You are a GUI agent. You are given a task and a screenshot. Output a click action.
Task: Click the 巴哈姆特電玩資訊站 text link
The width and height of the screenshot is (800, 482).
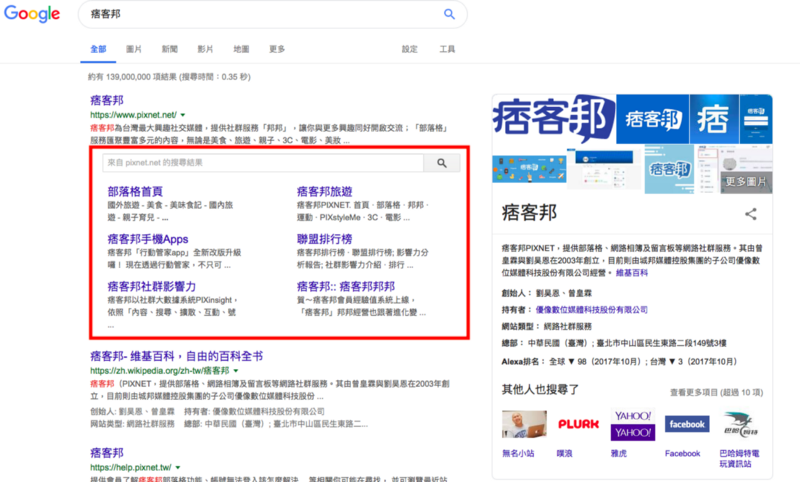[739, 458]
